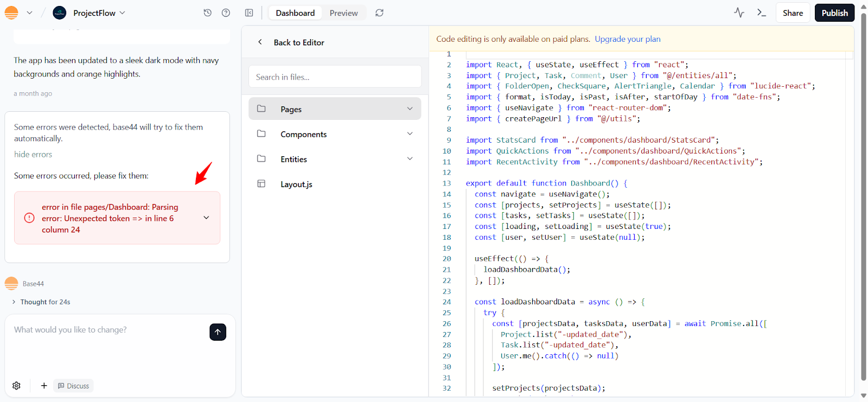Click the ProjectFlow app avatar icon

pos(60,12)
